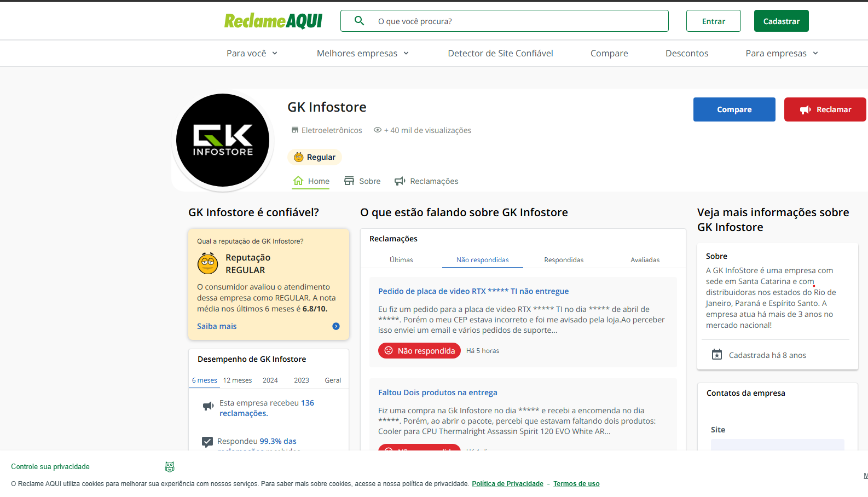
Task: Click the GK Infostore logo image
Action: click(x=223, y=140)
